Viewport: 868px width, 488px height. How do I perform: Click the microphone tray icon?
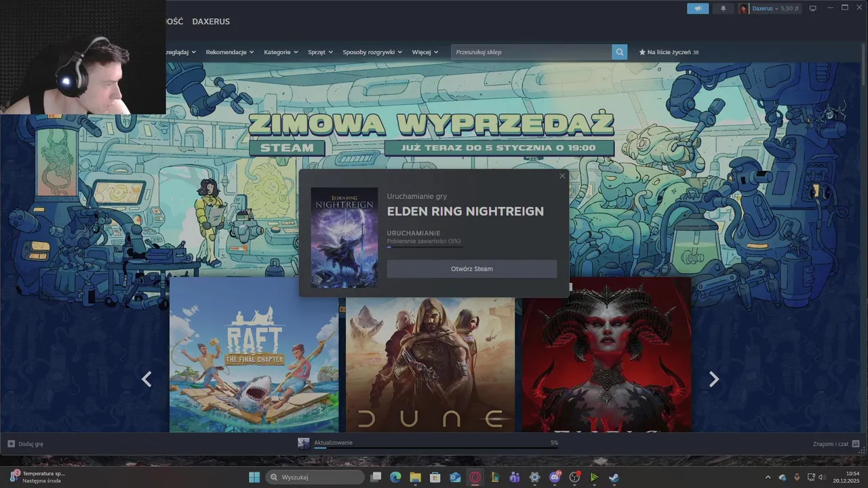pos(797,477)
